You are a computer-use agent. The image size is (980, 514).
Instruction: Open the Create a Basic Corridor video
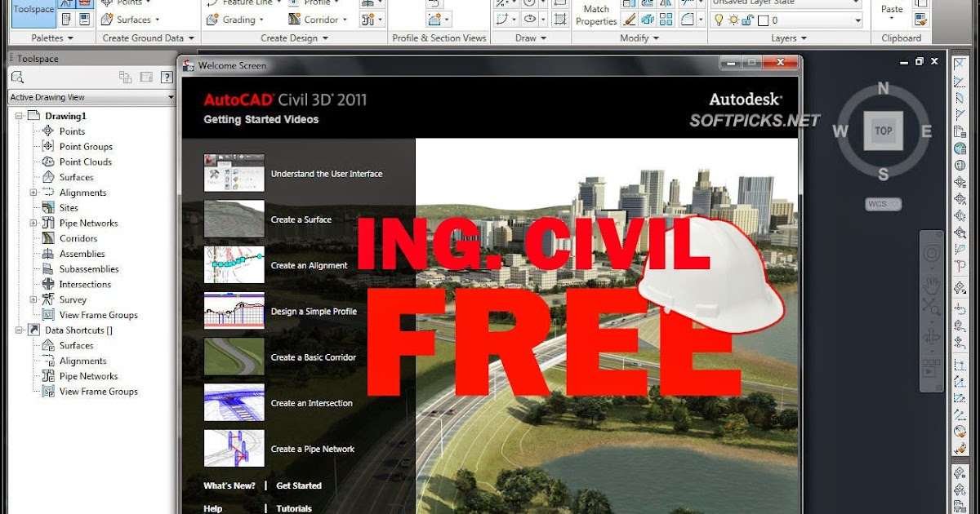[x=313, y=357]
